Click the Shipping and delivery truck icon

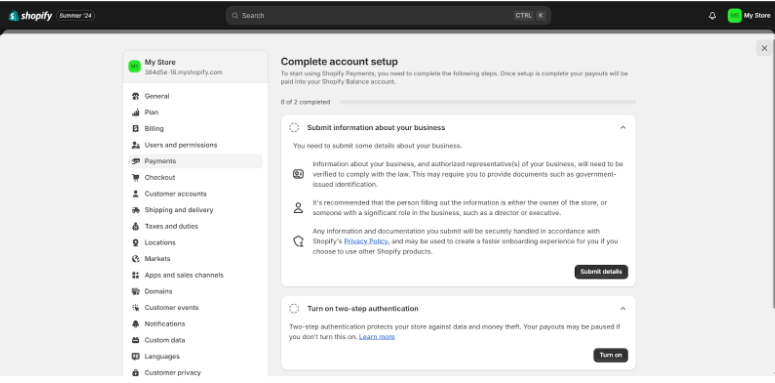click(135, 210)
